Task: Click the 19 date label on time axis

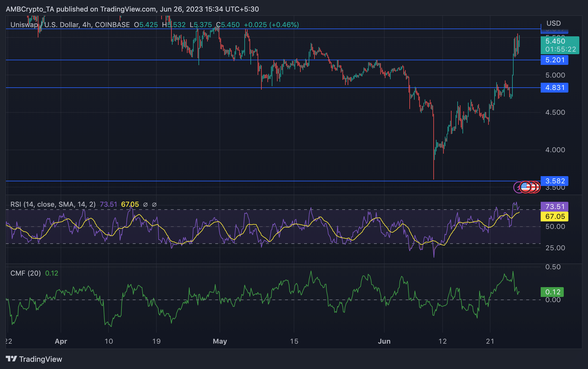Action: coord(156,341)
